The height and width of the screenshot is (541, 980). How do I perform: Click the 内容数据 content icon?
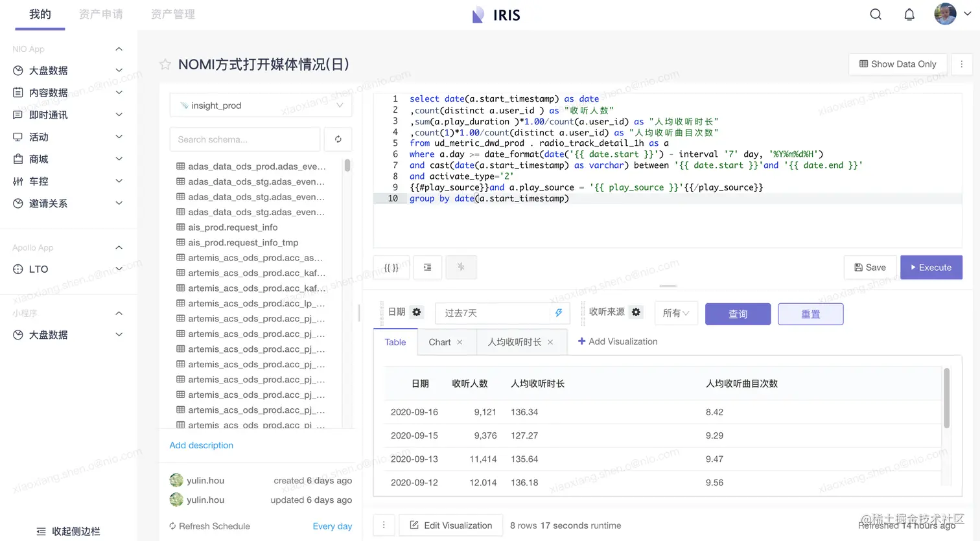click(x=18, y=93)
